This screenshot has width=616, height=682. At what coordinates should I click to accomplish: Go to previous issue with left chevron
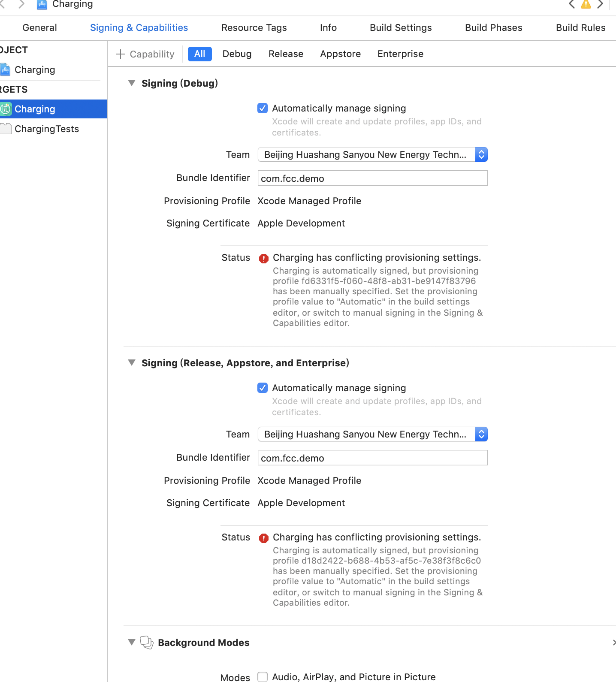click(x=571, y=4)
